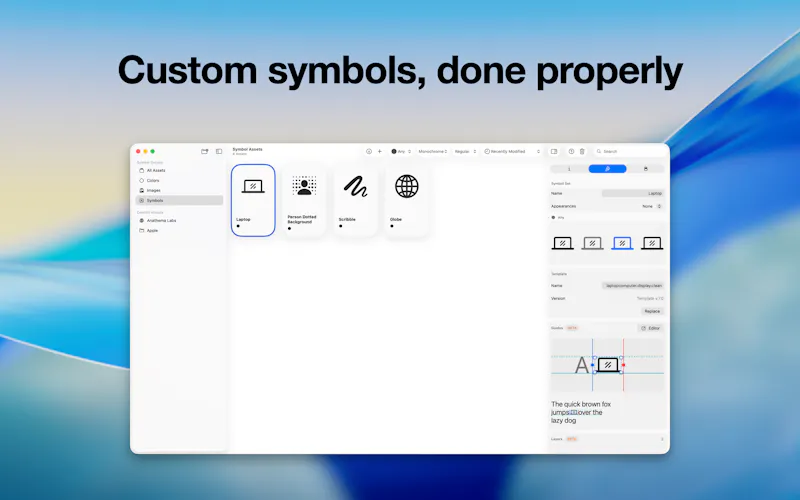
Task: Click the share/export circled arrow icon
Action: (571, 152)
